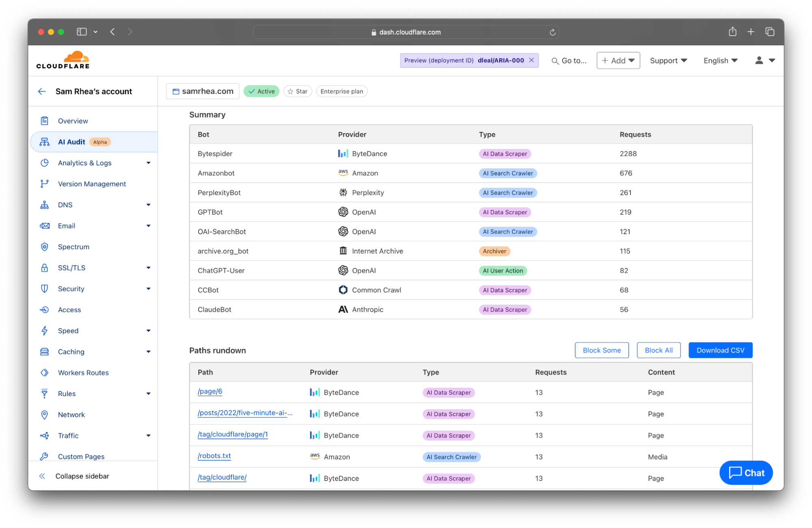Click the Spectrum sidebar icon
Viewport: 812px width, 528px height.
pos(45,247)
